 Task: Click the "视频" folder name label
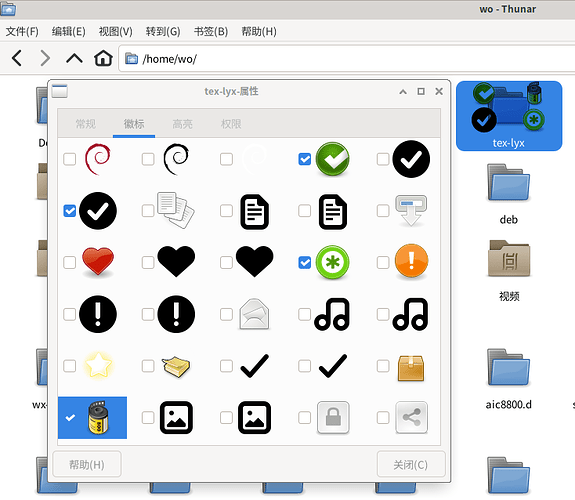click(x=509, y=296)
